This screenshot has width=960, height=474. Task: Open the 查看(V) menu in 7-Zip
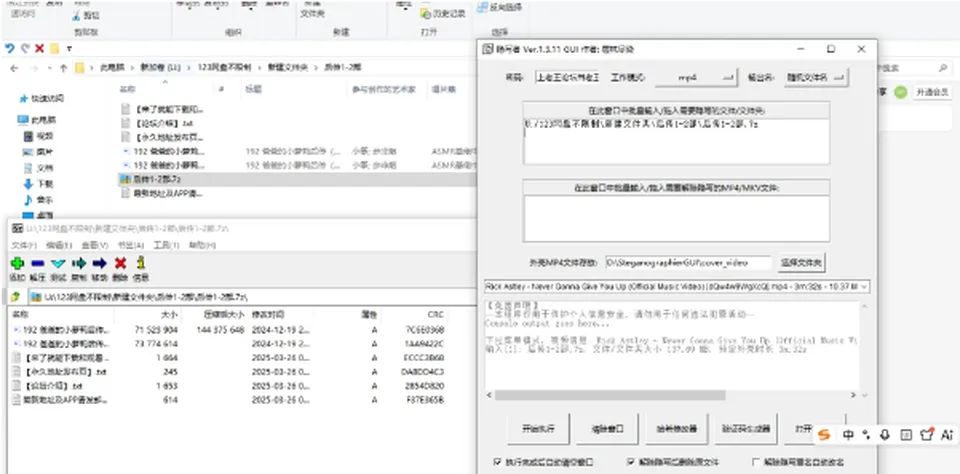[x=95, y=246]
